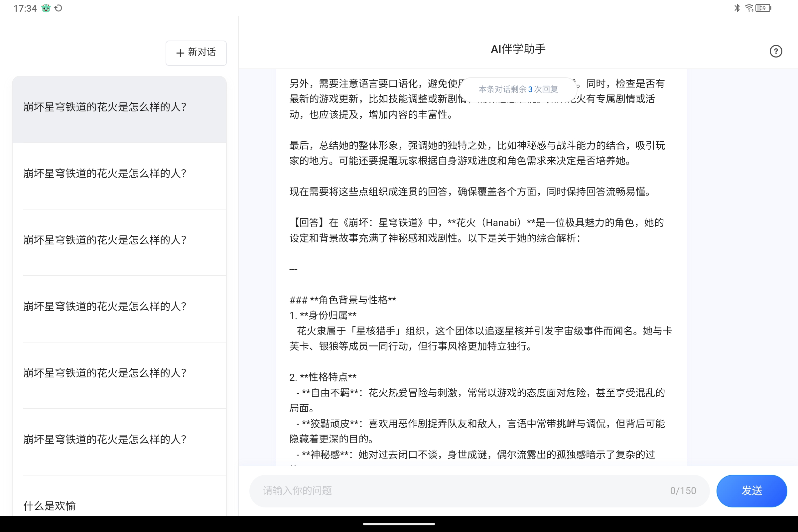Click the 2. **性格特点** line
This screenshot has width=798, height=532.
pos(323,377)
